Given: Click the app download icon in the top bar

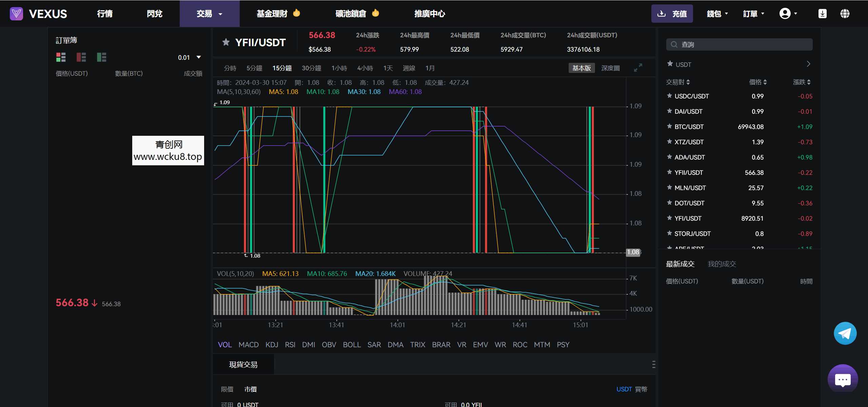Looking at the screenshot, I should coord(822,13).
